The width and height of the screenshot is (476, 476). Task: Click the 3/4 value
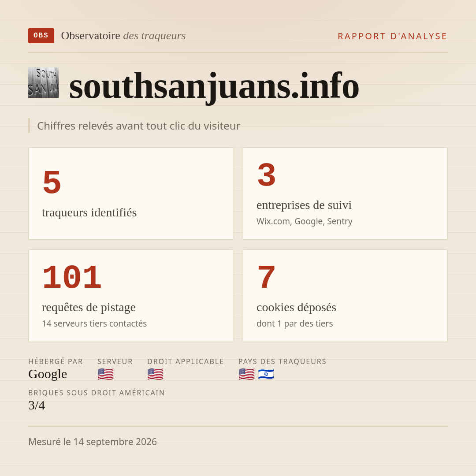pyautogui.click(x=37, y=405)
